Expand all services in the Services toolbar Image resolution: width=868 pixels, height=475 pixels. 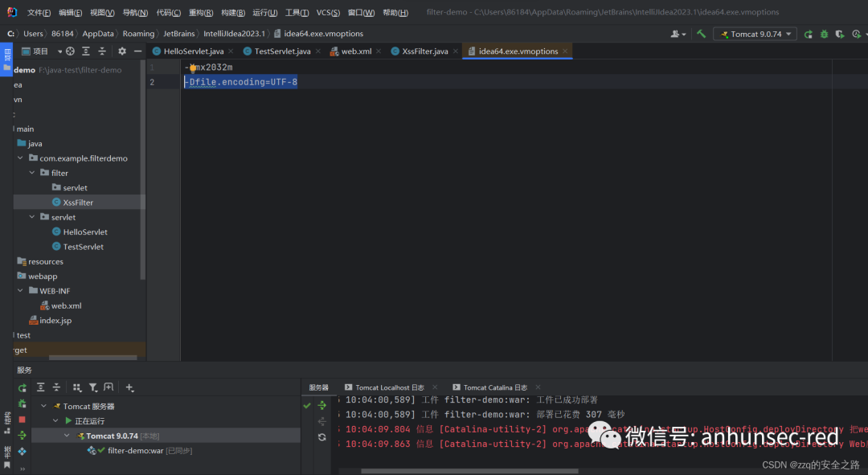point(40,387)
